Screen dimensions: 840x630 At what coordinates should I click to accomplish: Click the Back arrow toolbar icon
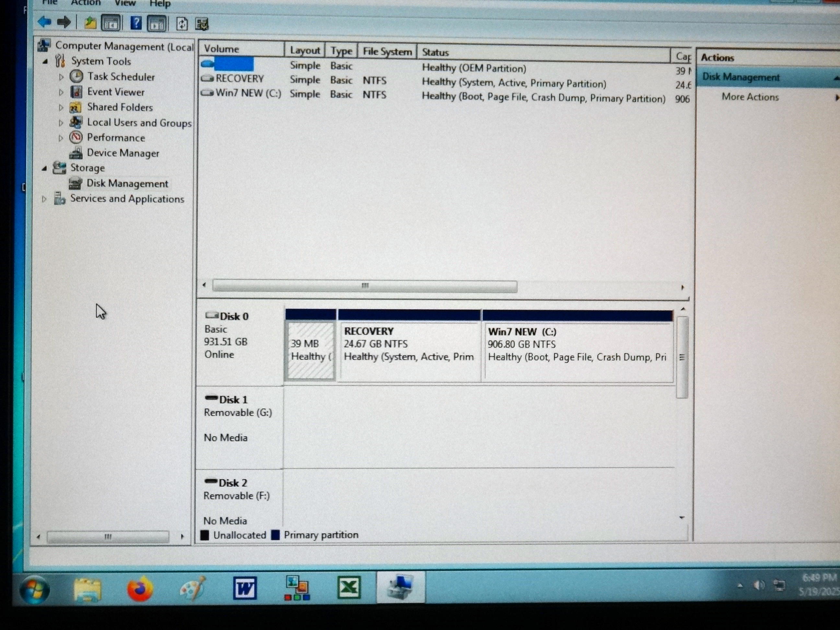(45, 22)
